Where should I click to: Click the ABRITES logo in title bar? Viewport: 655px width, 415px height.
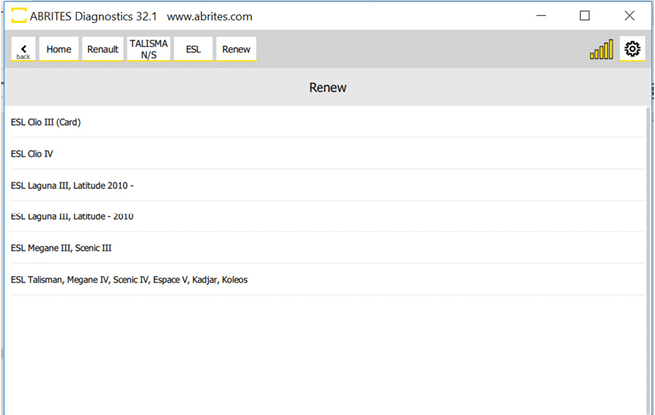19,16
